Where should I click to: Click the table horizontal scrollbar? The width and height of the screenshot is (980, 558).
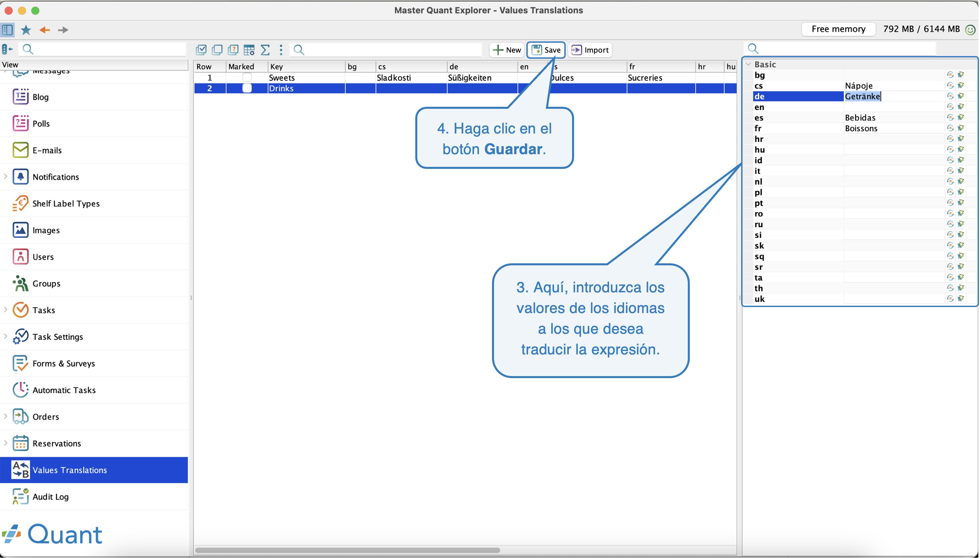(x=347, y=550)
